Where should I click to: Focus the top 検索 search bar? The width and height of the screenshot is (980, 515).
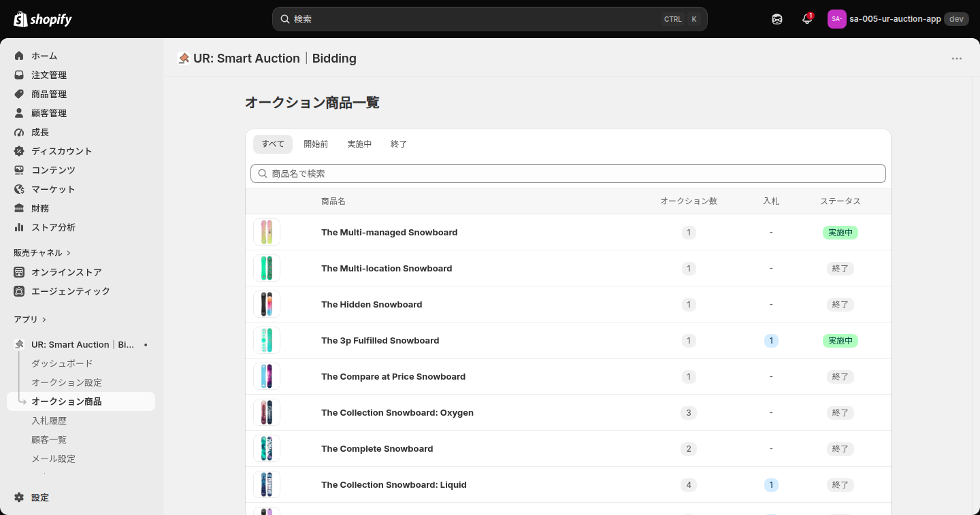point(490,19)
